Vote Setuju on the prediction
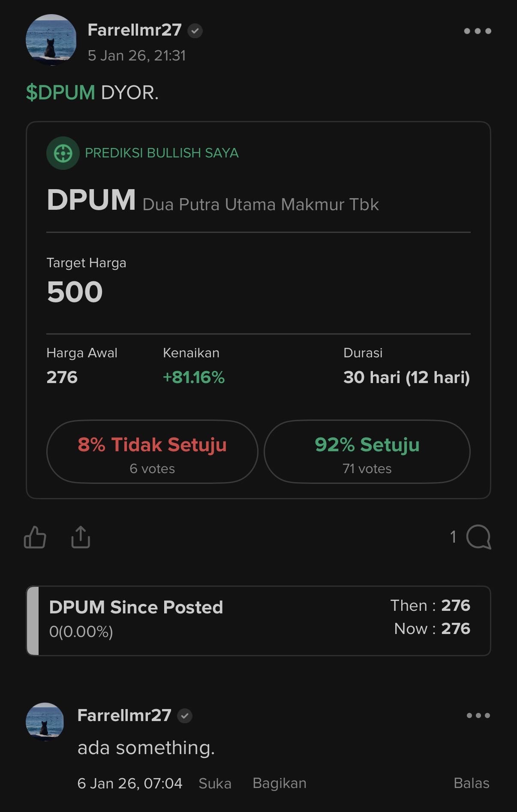 pyautogui.click(x=367, y=452)
